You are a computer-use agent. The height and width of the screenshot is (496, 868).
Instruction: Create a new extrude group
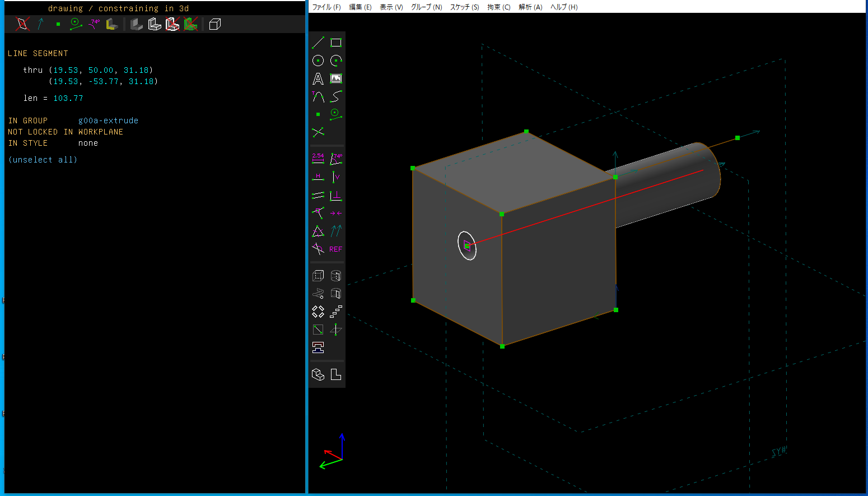click(318, 276)
